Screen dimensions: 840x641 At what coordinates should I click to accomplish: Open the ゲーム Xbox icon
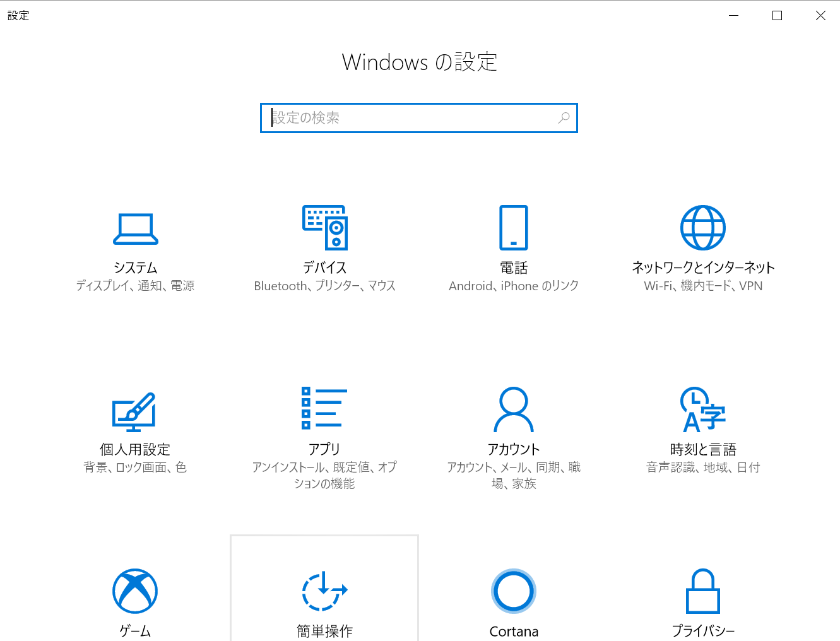coord(135,591)
